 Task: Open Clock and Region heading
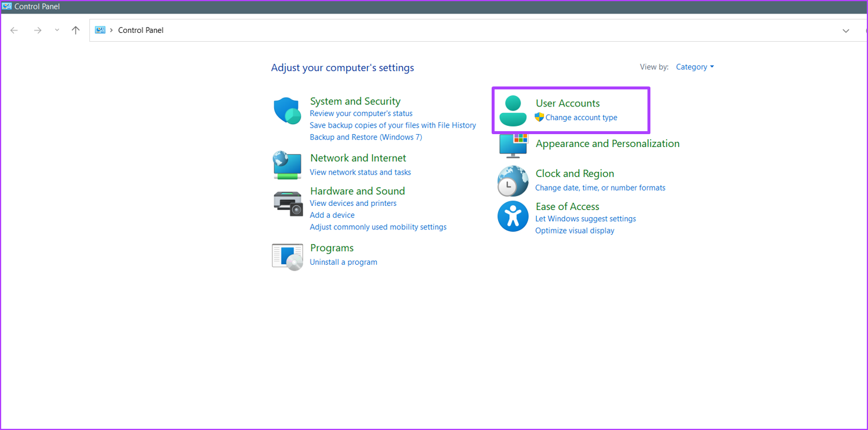pos(575,174)
